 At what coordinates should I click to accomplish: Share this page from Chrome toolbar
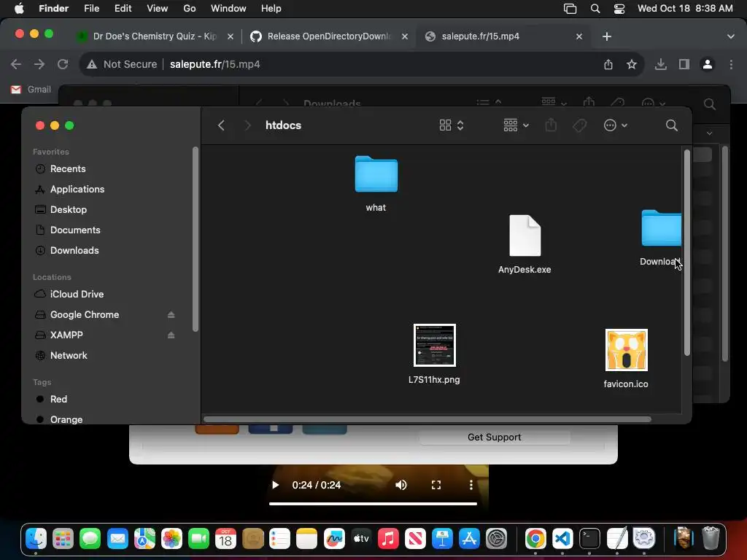[608, 64]
